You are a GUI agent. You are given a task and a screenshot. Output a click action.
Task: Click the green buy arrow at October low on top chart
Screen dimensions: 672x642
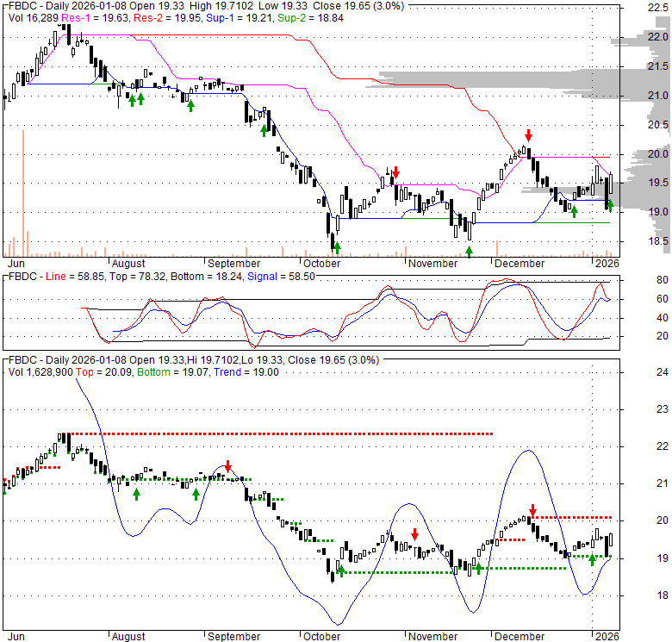point(337,247)
